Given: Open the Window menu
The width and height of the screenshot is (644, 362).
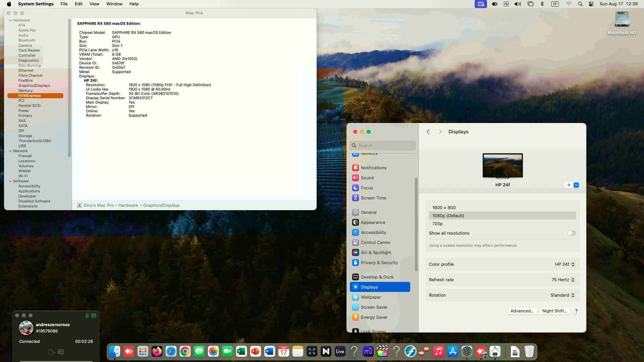Looking at the screenshot, I should click(x=114, y=4).
